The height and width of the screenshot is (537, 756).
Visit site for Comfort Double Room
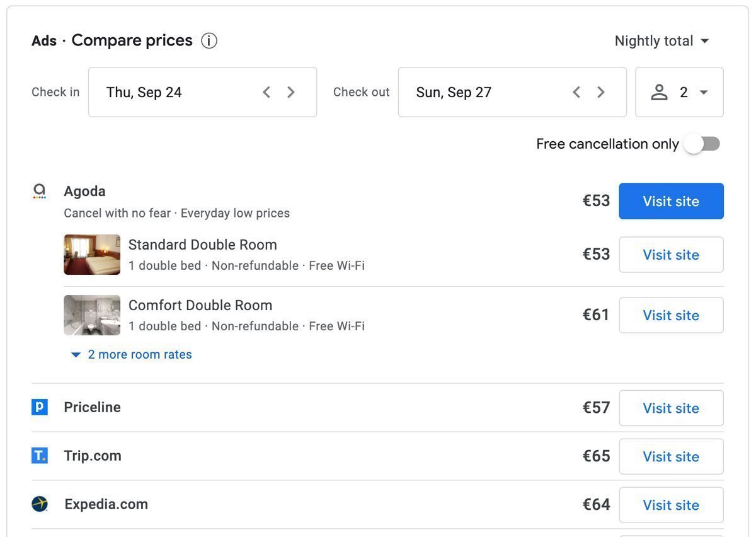click(x=672, y=315)
